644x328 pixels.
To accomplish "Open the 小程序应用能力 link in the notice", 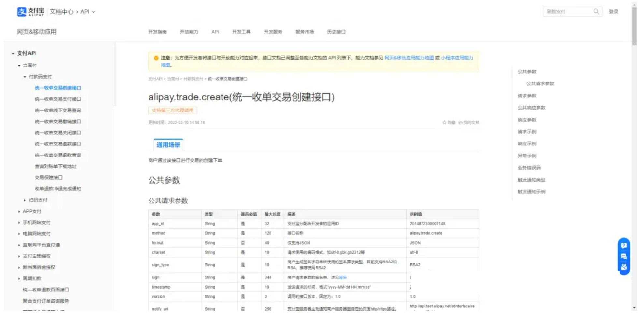I will (x=457, y=58).
